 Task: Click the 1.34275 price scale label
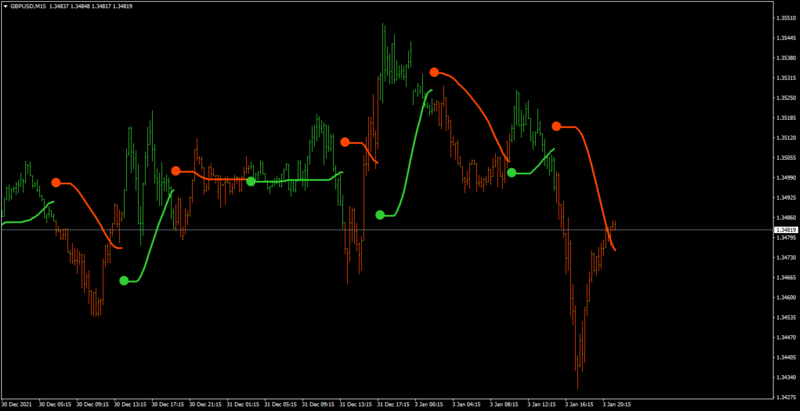pyautogui.click(x=786, y=397)
